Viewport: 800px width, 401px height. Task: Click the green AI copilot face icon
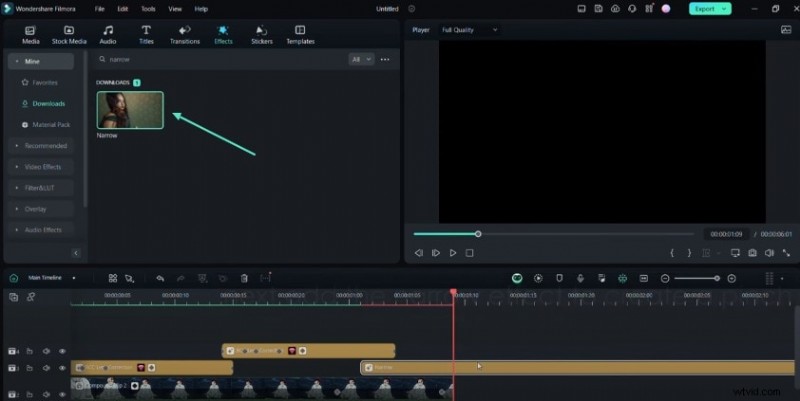tap(517, 278)
